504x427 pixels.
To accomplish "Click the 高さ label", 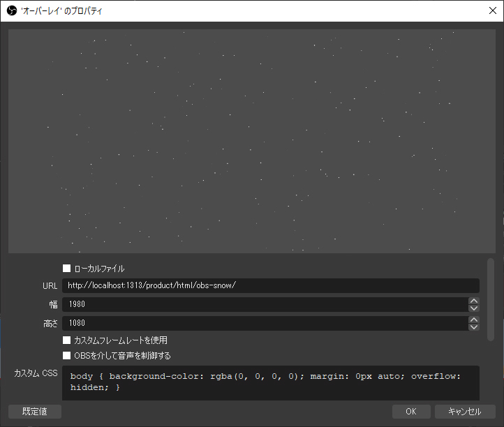I will click(x=50, y=323).
